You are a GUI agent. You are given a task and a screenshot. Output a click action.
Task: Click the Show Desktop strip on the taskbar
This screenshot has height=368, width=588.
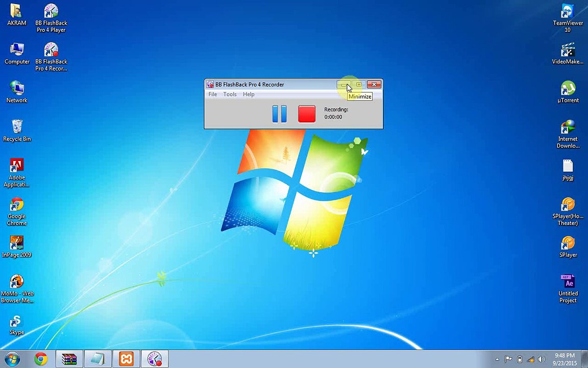[x=585, y=359]
